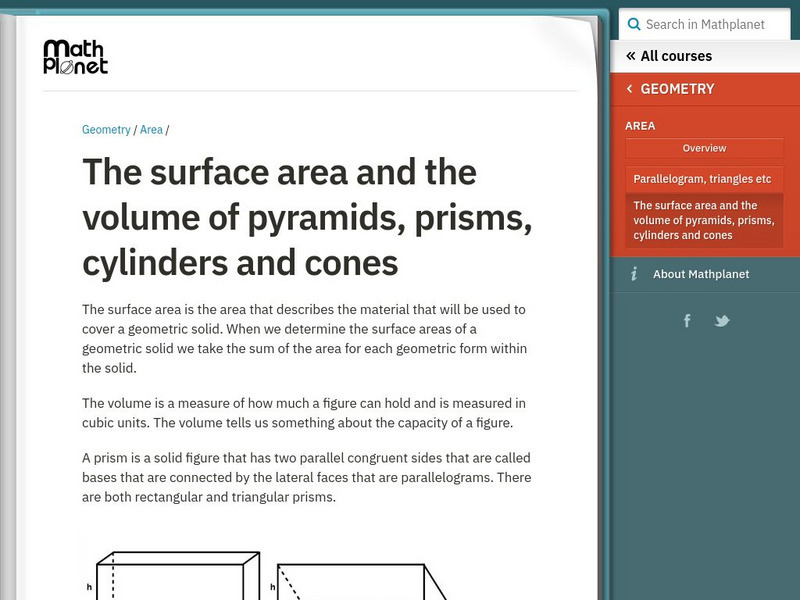Image resolution: width=800 pixels, height=600 pixels.
Task: Follow the Area breadcrumb link
Action: coord(152,130)
